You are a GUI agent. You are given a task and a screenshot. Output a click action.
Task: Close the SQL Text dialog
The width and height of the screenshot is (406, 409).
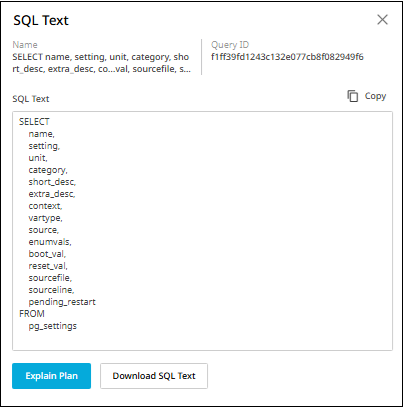click(x=382, y=20)
